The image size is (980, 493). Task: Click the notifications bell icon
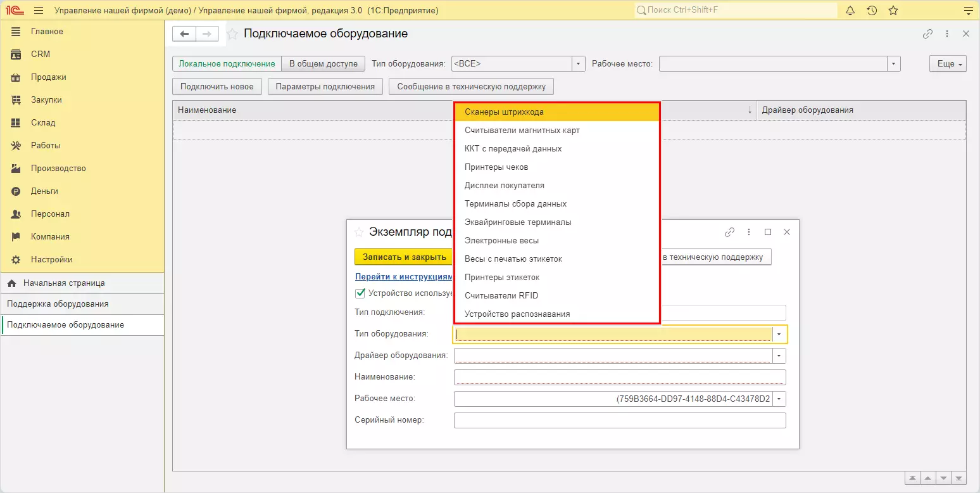coord(850,11)
